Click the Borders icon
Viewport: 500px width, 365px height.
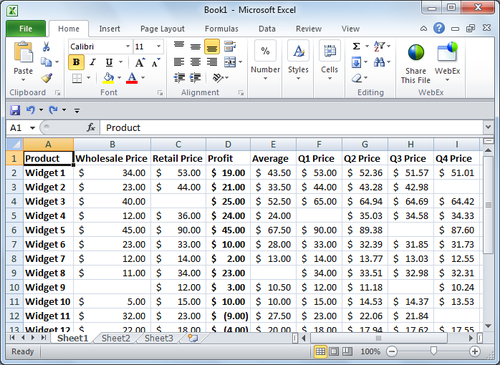77,78
